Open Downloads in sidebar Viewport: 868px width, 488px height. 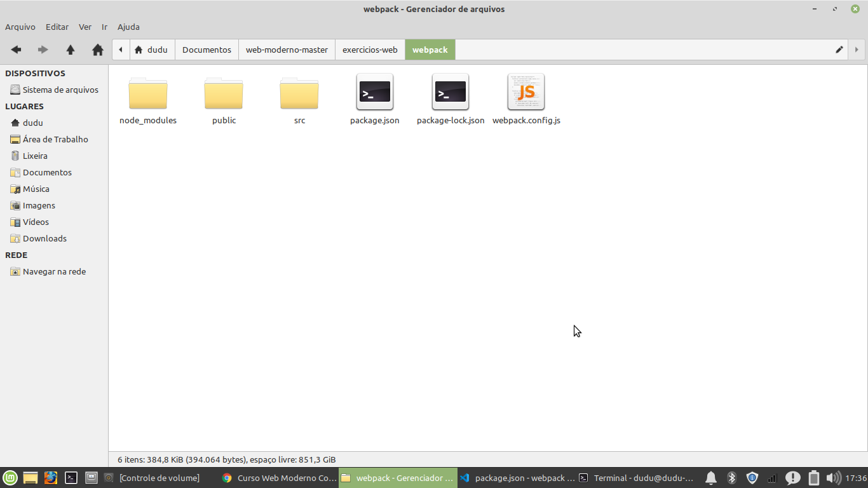[x=54, y=238]
